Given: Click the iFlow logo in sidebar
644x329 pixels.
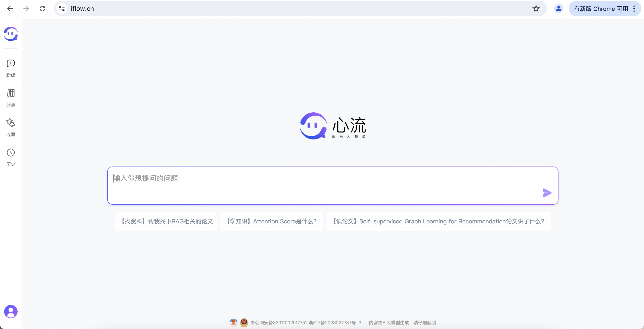Looking at the screenshot, I should [x=11, y=34].
